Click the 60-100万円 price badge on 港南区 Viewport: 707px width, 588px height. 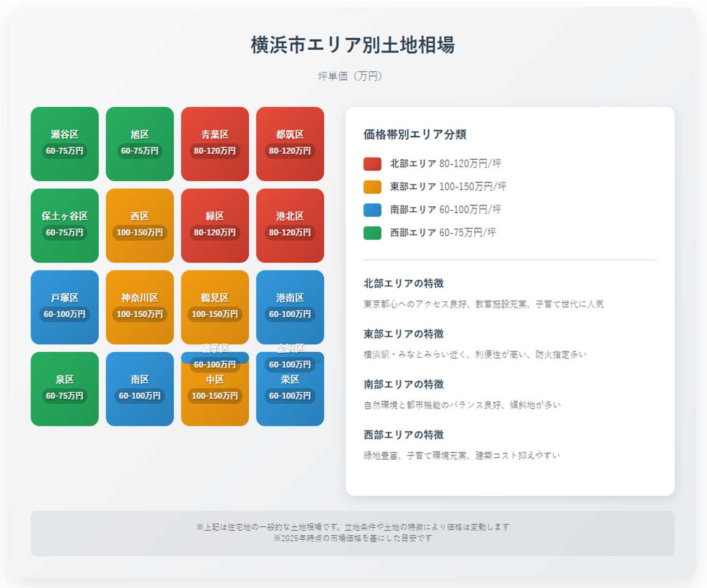point(290,314)
